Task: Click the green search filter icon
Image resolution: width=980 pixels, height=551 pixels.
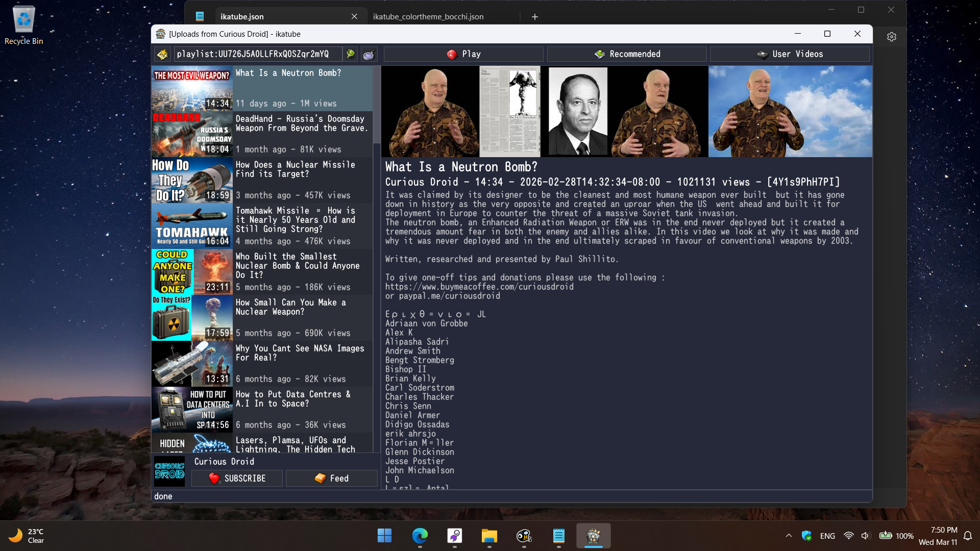Action: [351, 54]
